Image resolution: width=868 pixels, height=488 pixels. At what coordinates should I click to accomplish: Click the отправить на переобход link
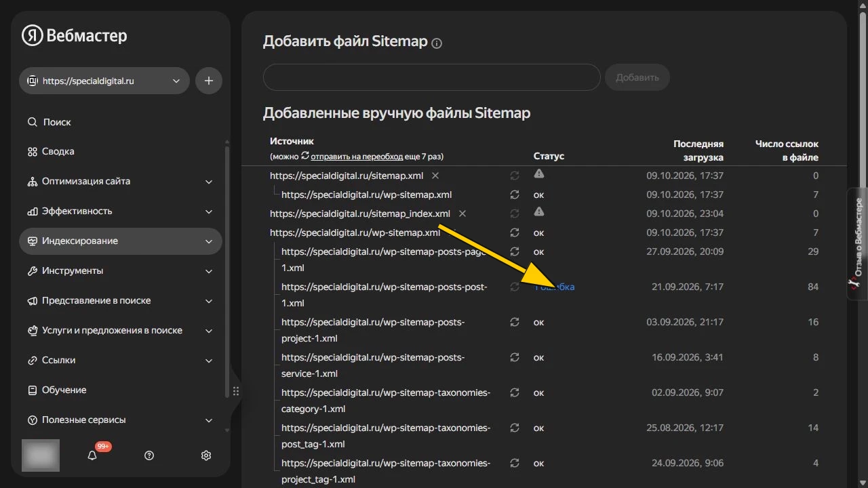point(357,156)
